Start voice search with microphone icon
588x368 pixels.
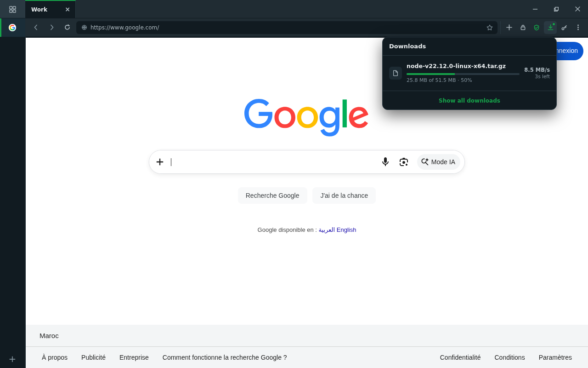tap(385, 162)
